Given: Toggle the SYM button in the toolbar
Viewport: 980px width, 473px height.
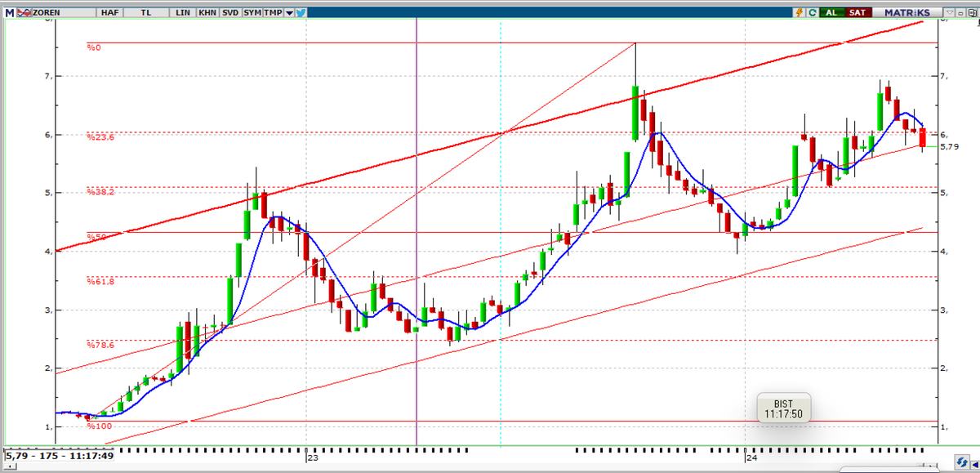Looking at the screenshot, I should coord(252,12).
